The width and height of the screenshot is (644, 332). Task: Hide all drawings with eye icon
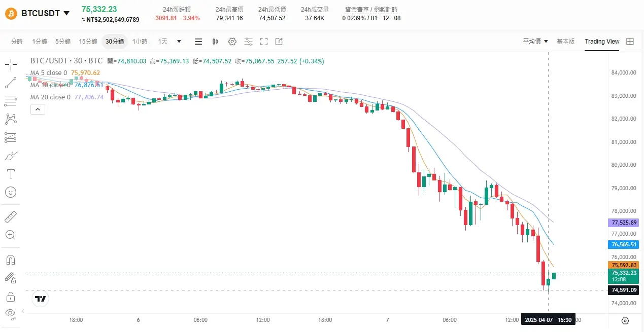pos(11,314)
